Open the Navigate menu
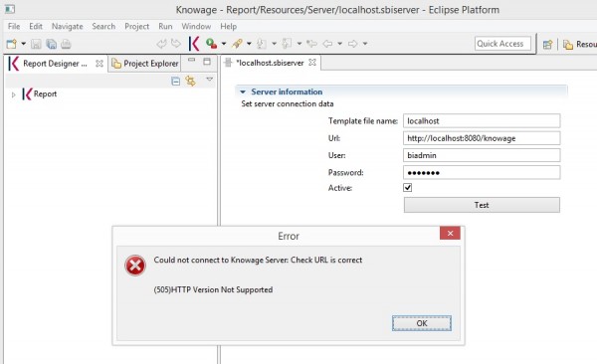This screenshot has height=364, width=597. (x=68, y=26)
